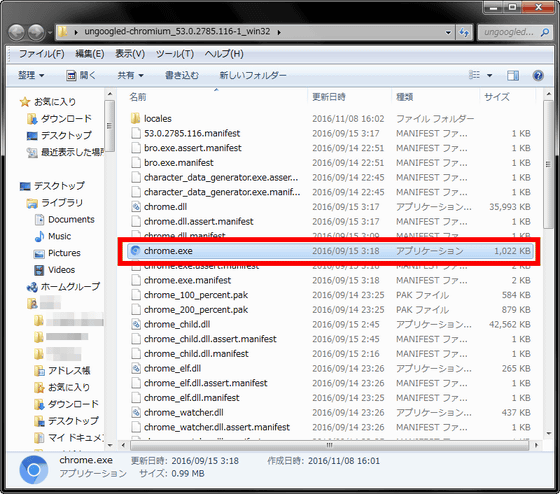The height and width of the screenshot is (494, 560).
Task: Click the Videos library icon
Action: coord(39,270)
